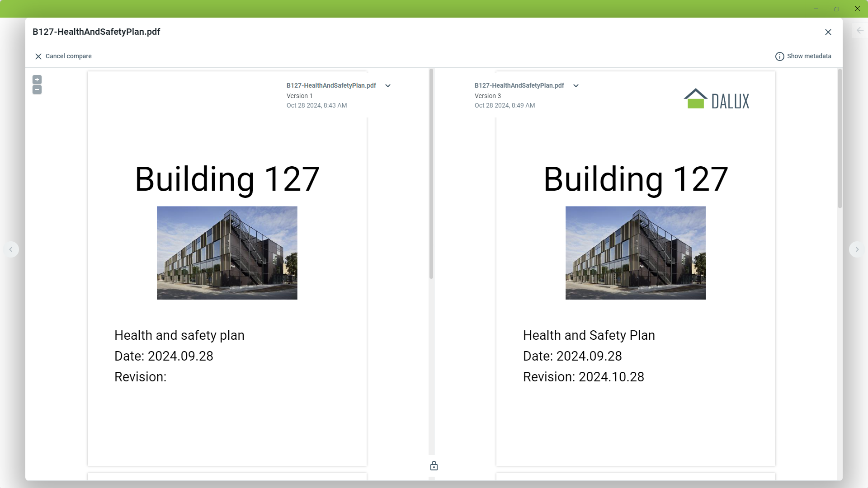Screen dimensions: 868x488
Task: Click the info icon beside Show metadata
Action: tap(779, 56)
